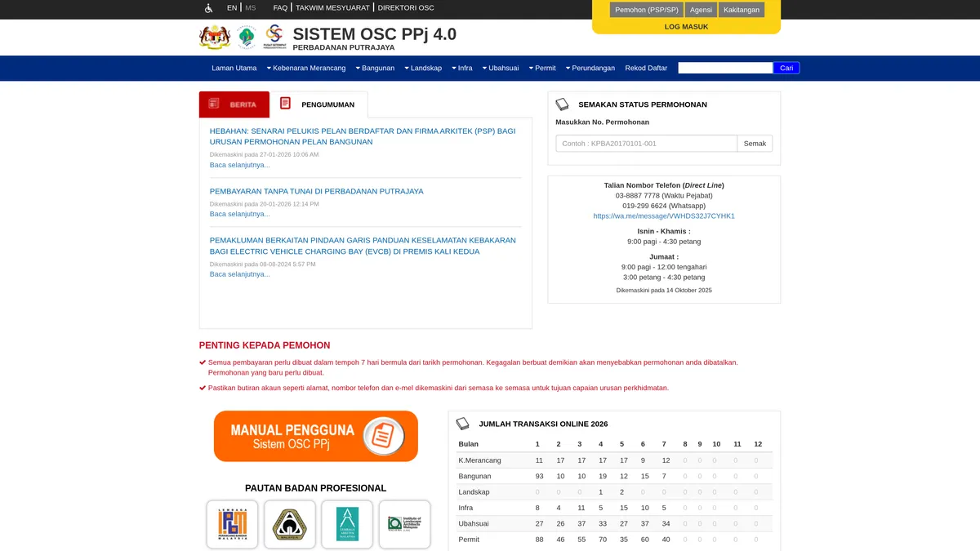Click the Bulan column header

point(469,444)
